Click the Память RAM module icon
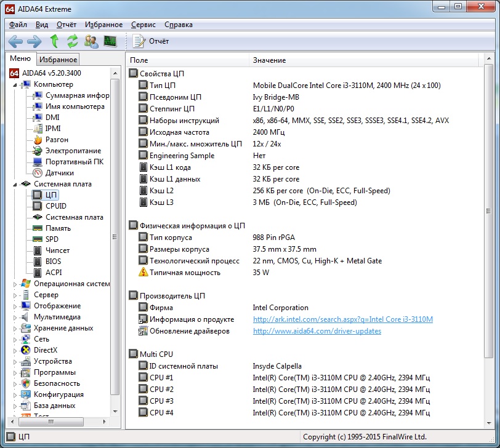 [x=38, y=228]
